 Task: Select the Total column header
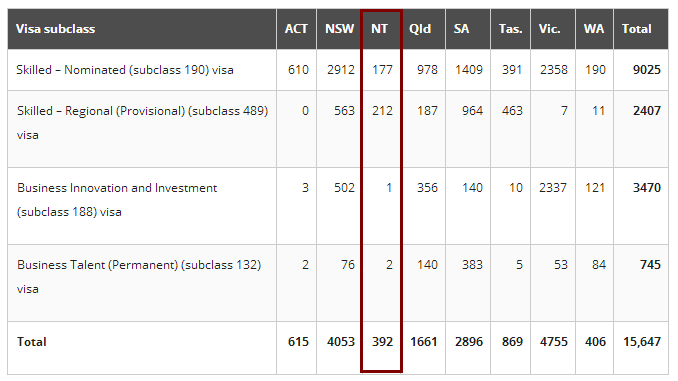pos(636,29)
